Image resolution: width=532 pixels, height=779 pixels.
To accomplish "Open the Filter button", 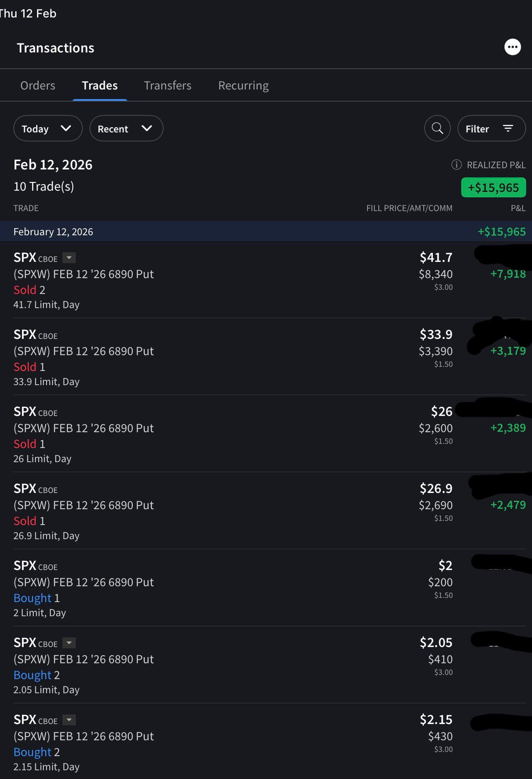I will tap(491, 129).
